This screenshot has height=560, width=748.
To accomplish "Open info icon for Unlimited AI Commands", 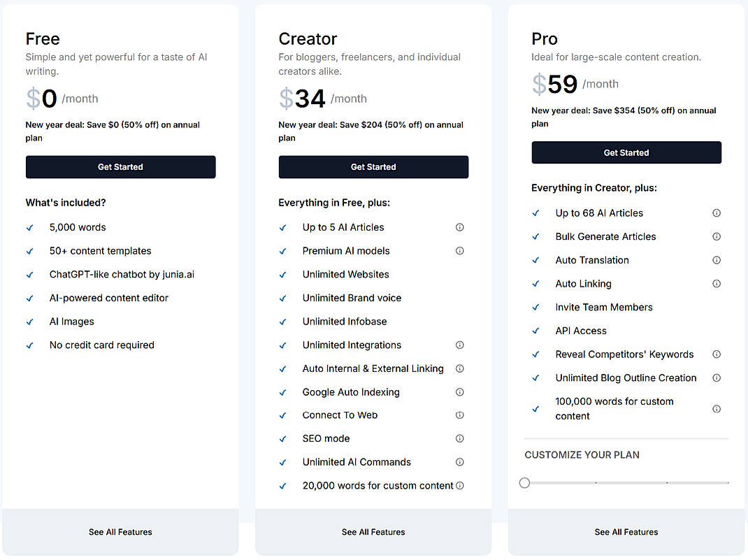I will (x=459, y=462).
